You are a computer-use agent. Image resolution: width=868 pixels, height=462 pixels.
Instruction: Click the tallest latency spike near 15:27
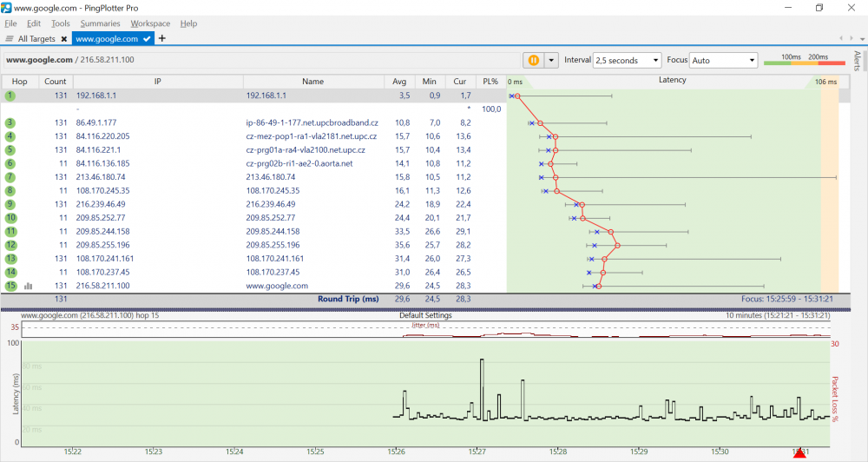coord(482,388)
